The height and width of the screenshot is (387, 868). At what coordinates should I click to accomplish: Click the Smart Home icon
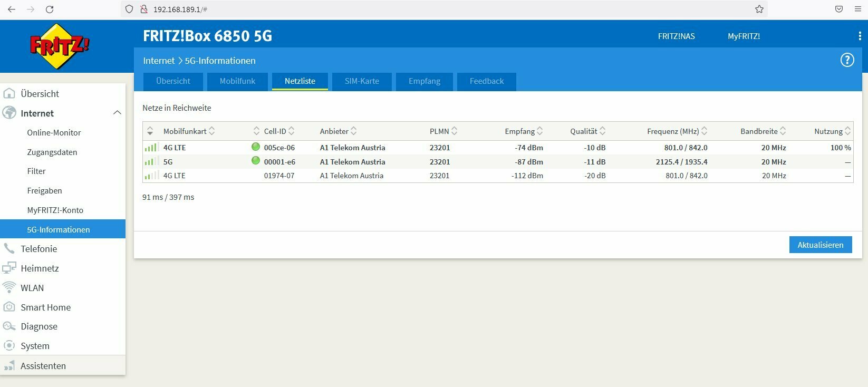coord(9,307)
